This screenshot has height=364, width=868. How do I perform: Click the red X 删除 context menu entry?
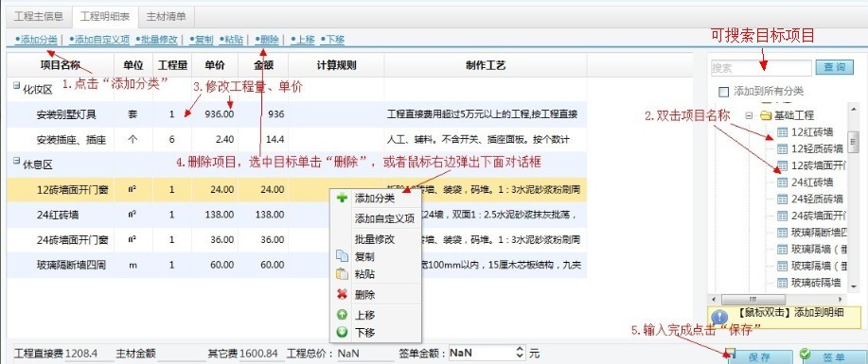coord(364,295)
